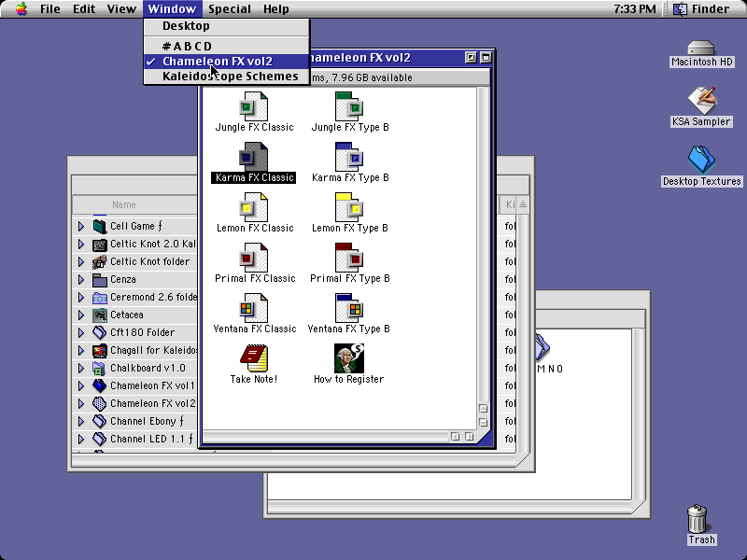Choose # A B C D window entry
The width and height of the screenshot is (747, 560).
[227, 46]
